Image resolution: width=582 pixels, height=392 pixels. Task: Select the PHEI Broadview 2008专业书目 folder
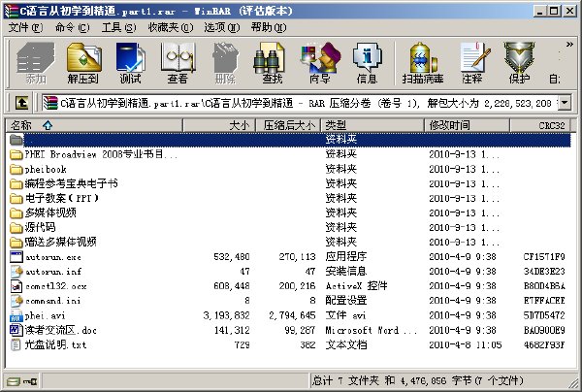[101, 154]
